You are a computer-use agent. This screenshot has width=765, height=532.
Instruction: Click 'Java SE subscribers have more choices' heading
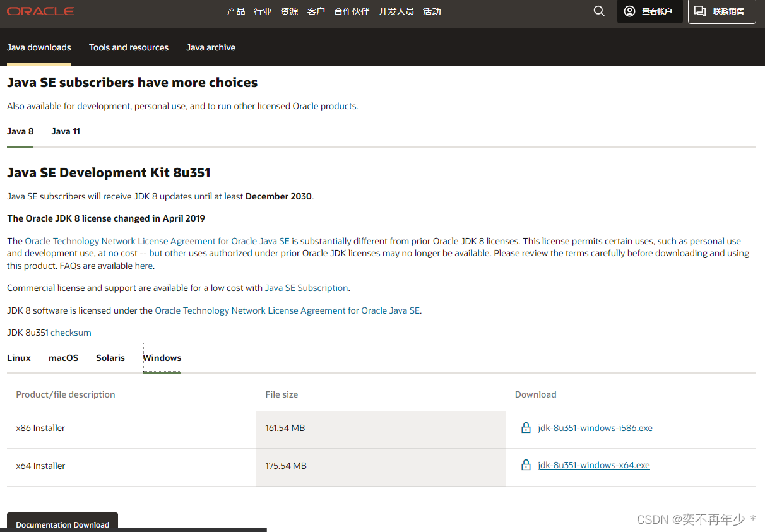tap(133, 83)
